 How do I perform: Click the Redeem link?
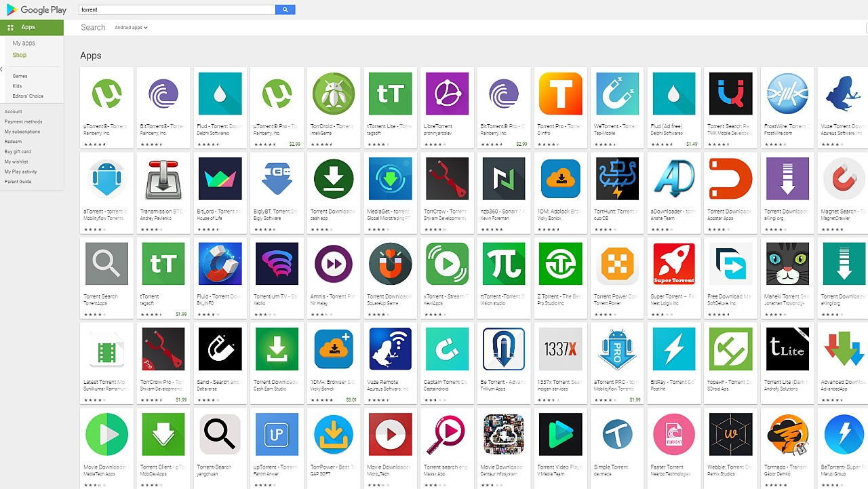point(13,142)
